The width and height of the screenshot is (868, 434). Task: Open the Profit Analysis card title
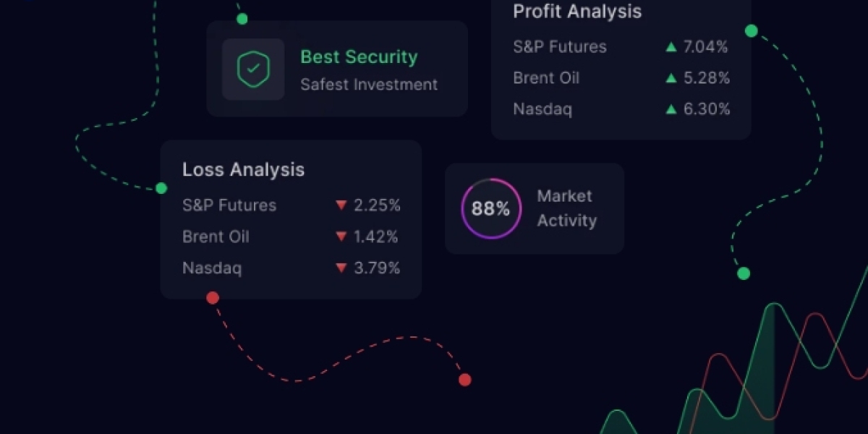(577, 12)
